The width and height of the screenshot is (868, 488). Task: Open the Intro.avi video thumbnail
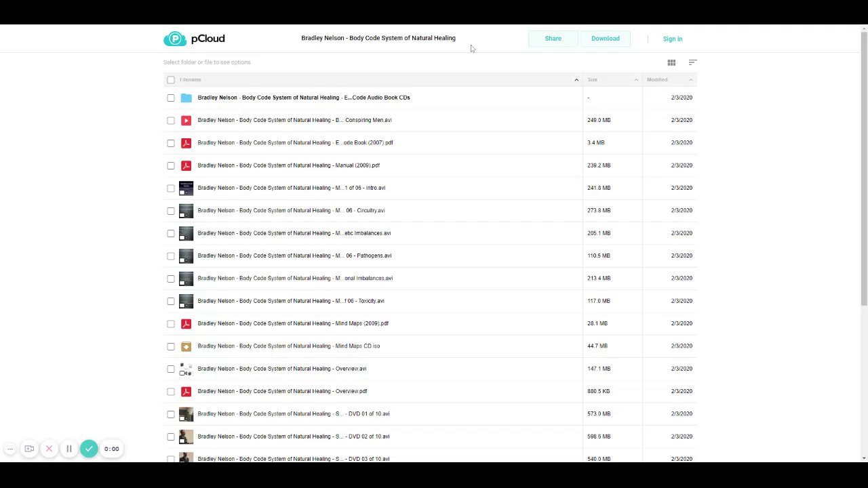coord(186,188)
